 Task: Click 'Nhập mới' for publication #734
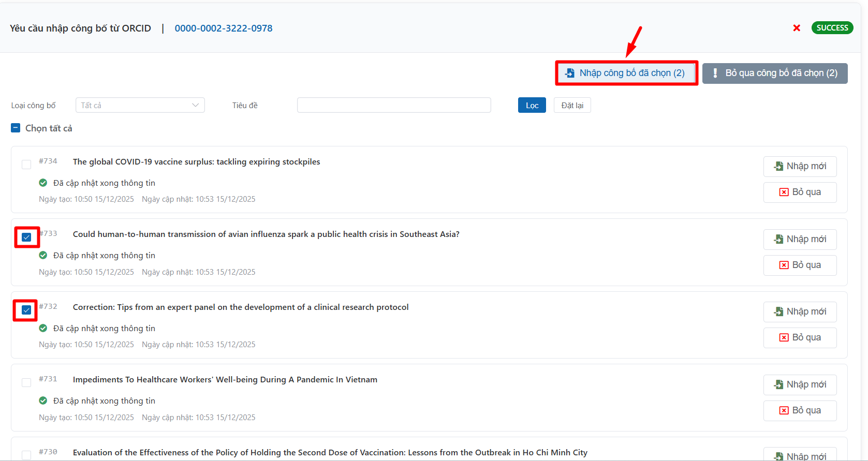pos(800,166)
